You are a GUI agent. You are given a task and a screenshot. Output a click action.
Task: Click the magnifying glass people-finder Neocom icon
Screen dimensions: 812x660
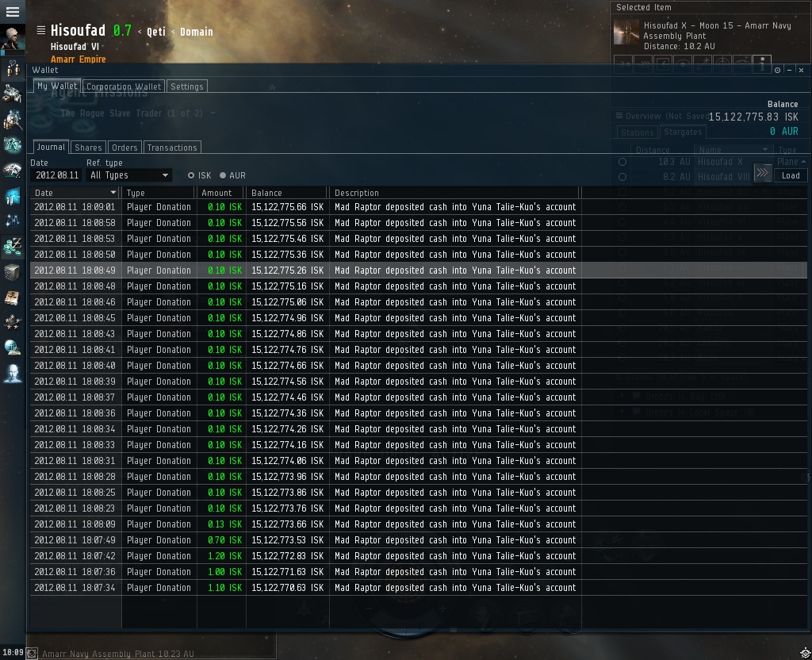point(13,120)
